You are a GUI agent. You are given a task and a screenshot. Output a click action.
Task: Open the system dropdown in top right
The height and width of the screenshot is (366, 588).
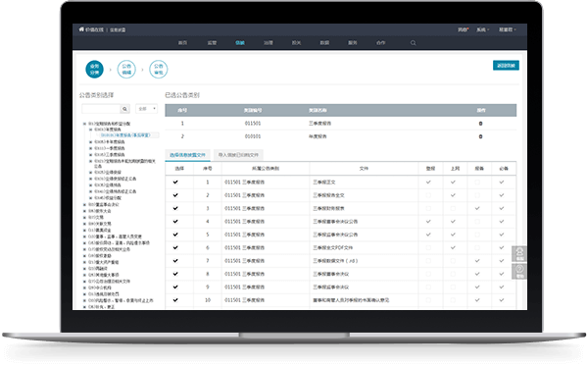tap(482, 29)
